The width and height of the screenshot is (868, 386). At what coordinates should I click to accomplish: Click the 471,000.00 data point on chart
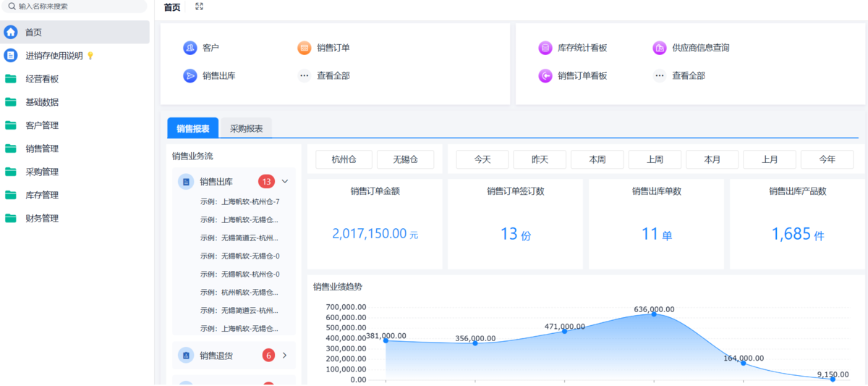pos(564,331)
